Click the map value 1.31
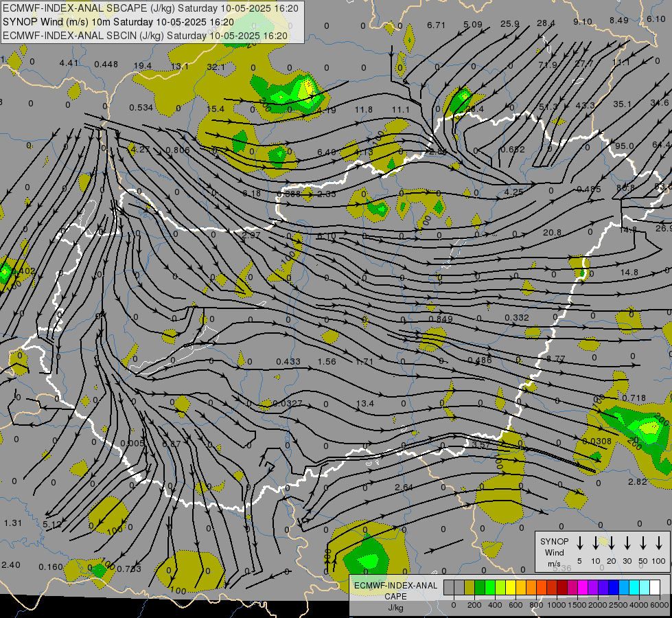The image size is (672, 618). tap(13, 523)
